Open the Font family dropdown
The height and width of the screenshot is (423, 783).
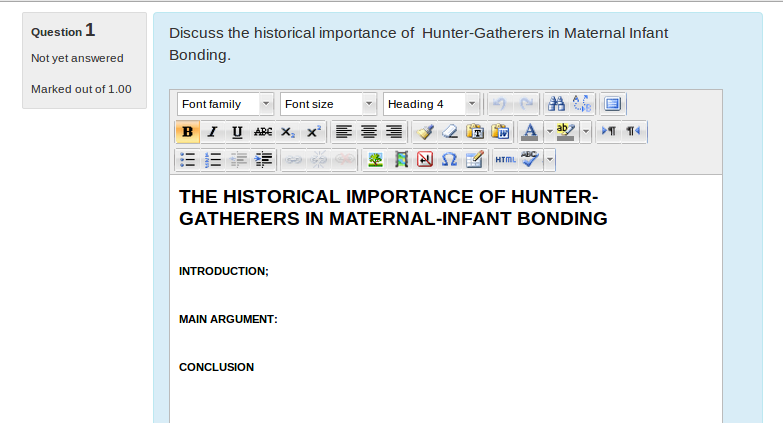(225, 104)
